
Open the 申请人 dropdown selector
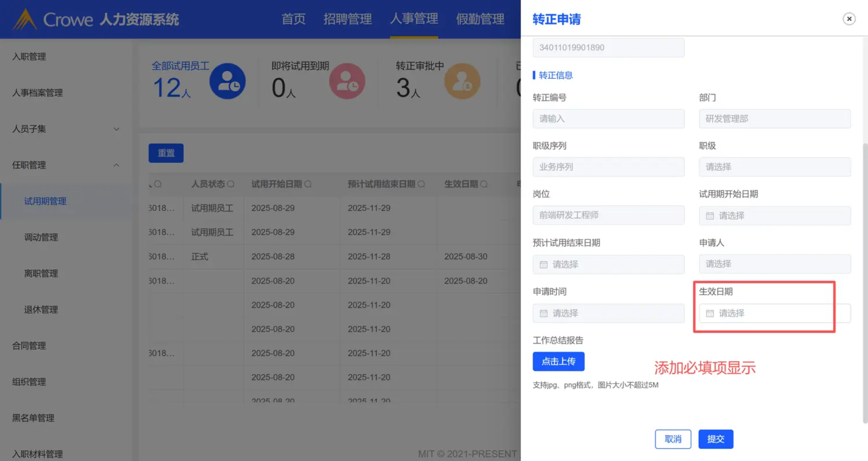tap(774, 264)
